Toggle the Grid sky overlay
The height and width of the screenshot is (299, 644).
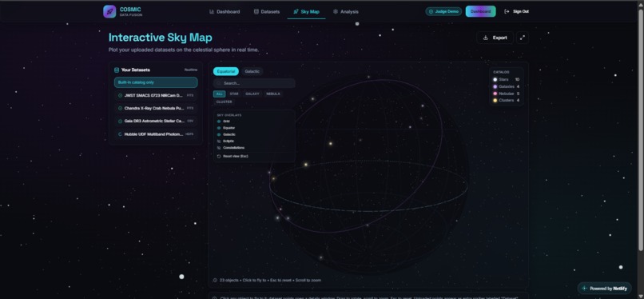(224, 122)
